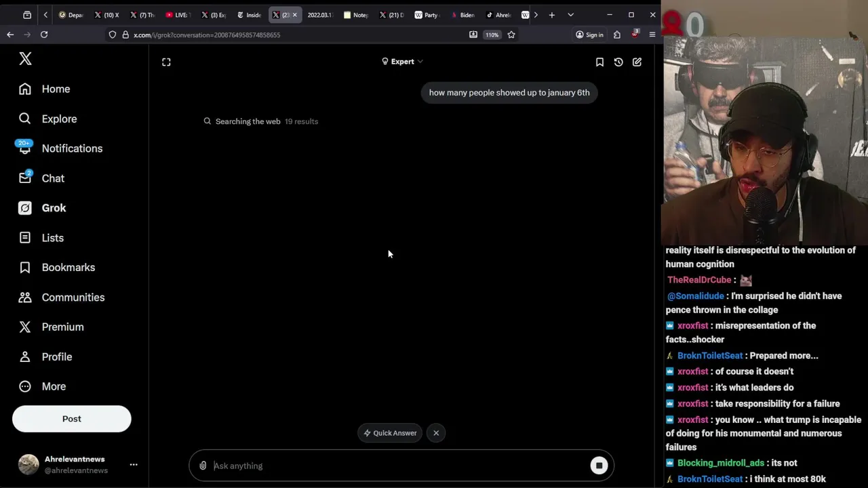This screenshot has width=868, height=488.
Task: Open the tab overview sidebar icon
Action: point(27,15)
